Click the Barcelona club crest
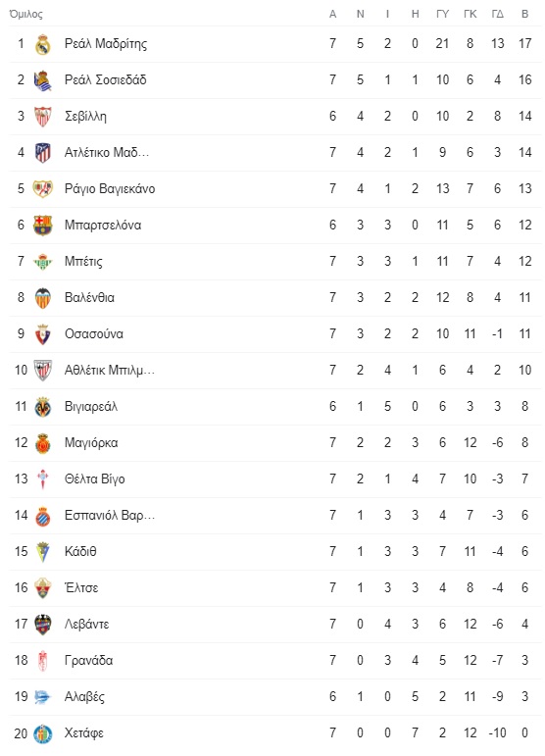545x756 pixels. pyautogui.click(x=43, y=226)
